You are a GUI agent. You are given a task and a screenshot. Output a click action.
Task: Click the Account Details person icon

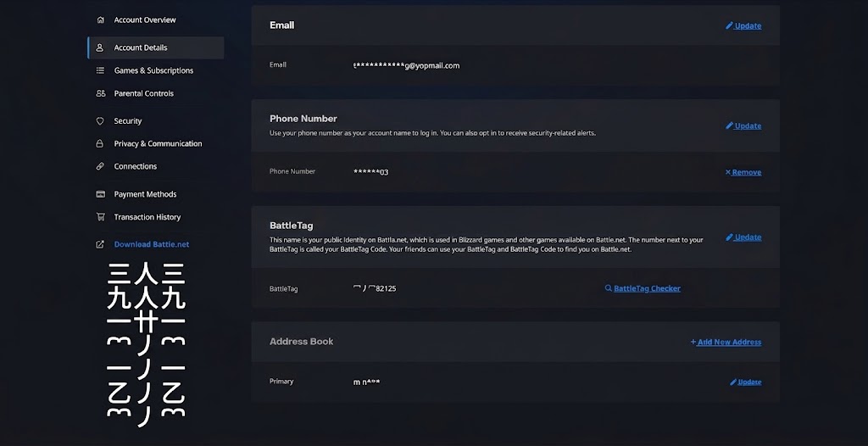tap(100, 47)
